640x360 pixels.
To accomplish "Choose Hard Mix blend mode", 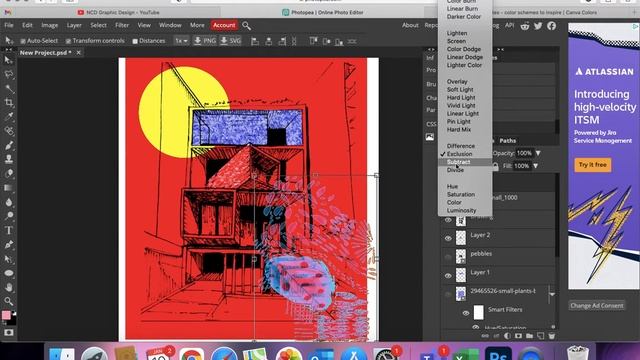I will 459,129.
